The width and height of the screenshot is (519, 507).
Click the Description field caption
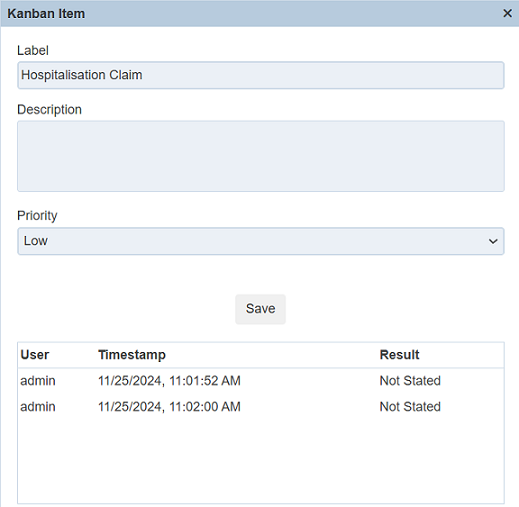49,110
